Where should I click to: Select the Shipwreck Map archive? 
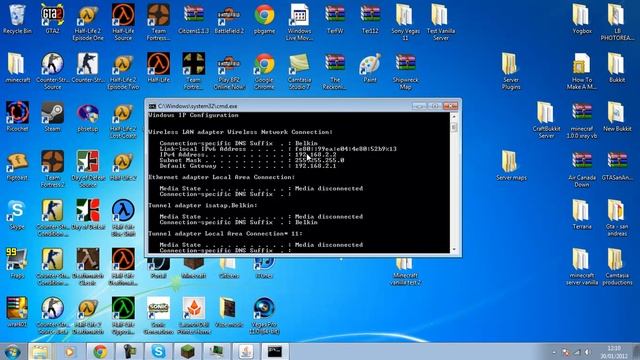[x=405, y=72]
